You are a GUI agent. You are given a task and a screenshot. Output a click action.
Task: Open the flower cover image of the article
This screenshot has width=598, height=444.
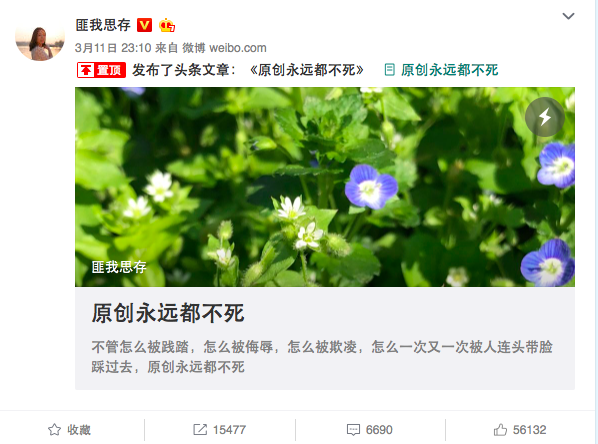point(325,187)
